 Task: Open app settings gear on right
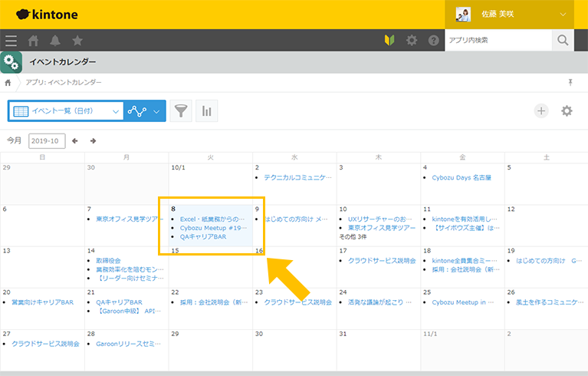(x=567, y=111)
